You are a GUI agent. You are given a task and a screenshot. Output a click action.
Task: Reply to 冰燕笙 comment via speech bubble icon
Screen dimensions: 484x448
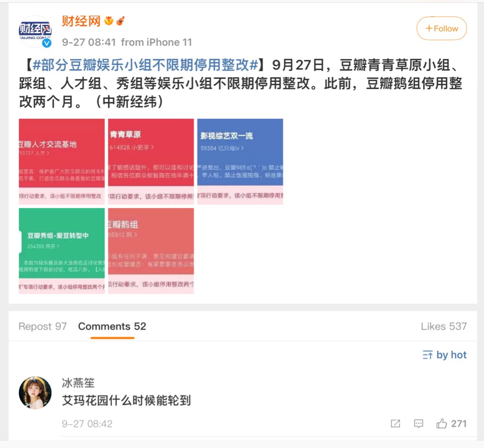tap(419, 423)
